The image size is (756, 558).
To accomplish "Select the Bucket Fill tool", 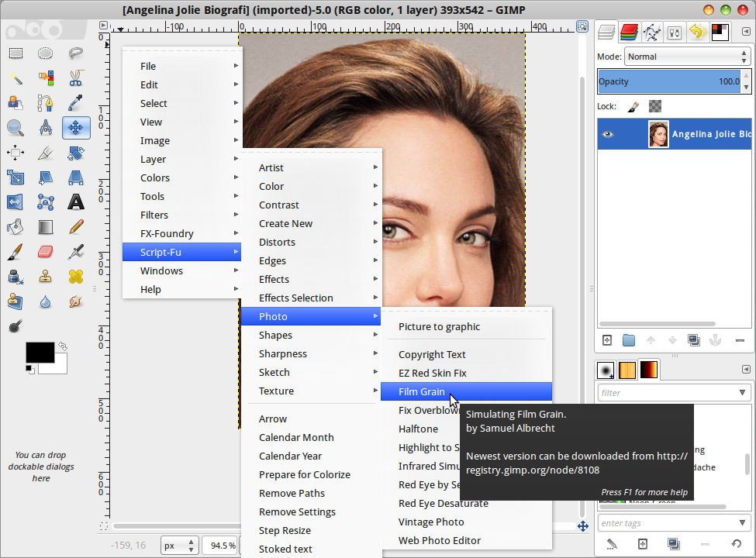I will coord(16,226).
